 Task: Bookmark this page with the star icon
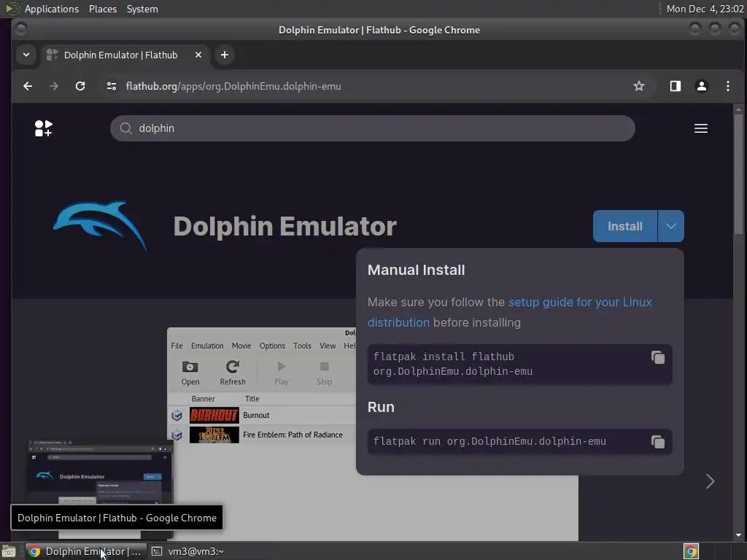[x=639, y=86]
